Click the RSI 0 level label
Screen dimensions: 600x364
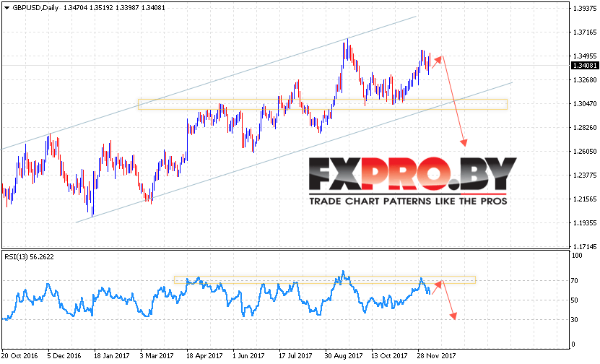click(573, 344)
